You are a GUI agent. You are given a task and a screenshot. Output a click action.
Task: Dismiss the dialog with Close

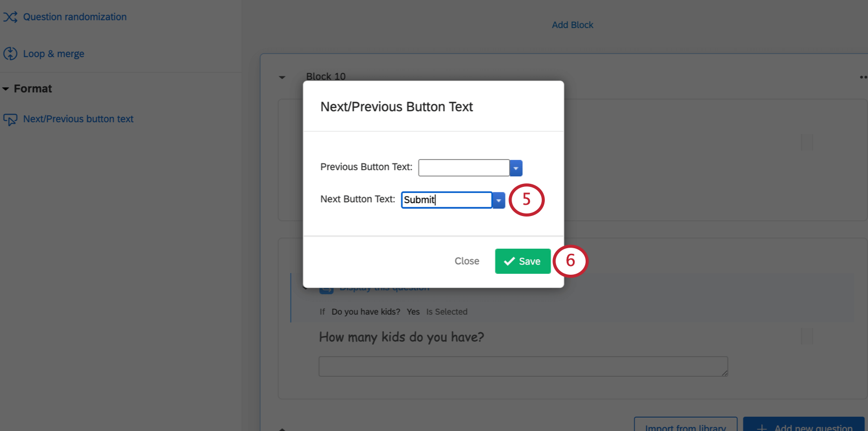(x=466, y=261)
